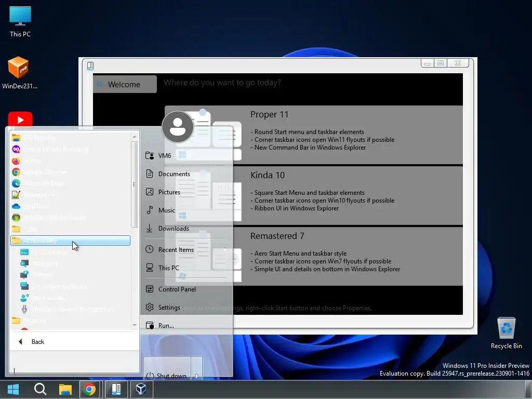This screenshot has height=399, width=532.
Task: Choose the Proper 11 style option
Action: pos(313,135)
